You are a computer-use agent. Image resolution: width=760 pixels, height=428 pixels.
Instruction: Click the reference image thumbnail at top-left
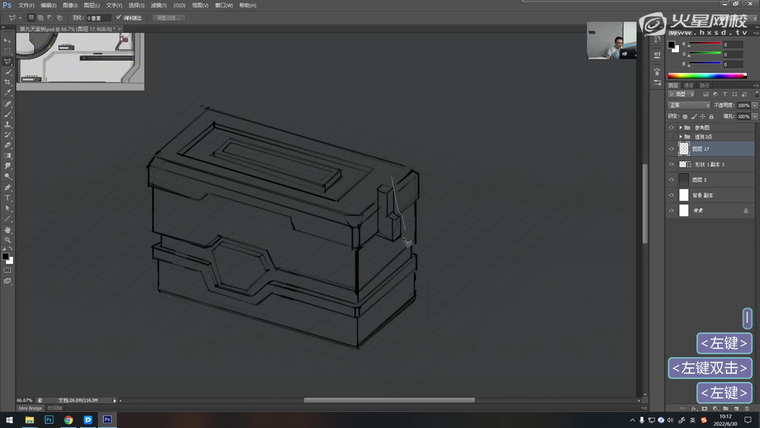pyautogui.click(x=80, y=61)
